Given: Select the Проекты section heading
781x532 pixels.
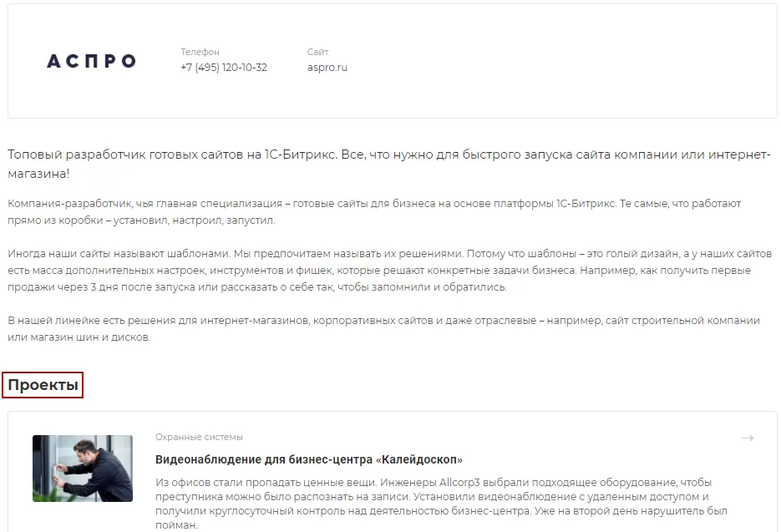Looking at the screenshot, I should 43,385.
